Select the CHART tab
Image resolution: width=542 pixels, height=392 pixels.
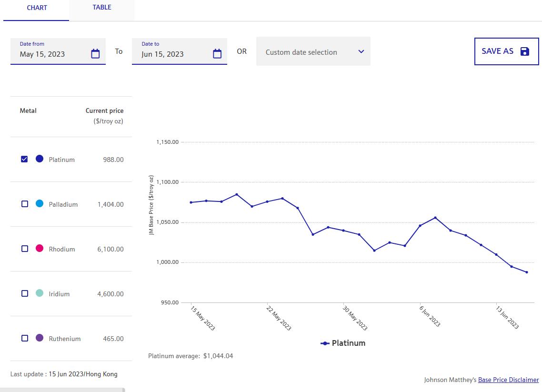click(x=37, y=8)
